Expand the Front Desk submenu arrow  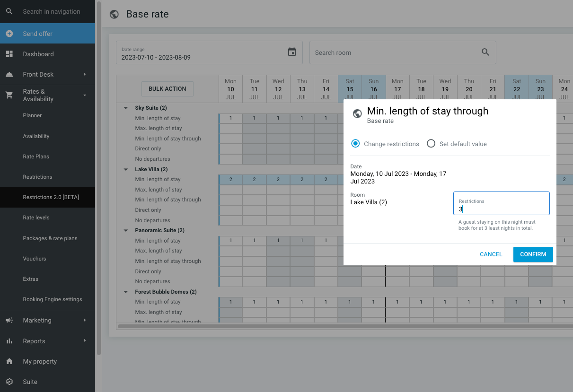tap(85, 74)
